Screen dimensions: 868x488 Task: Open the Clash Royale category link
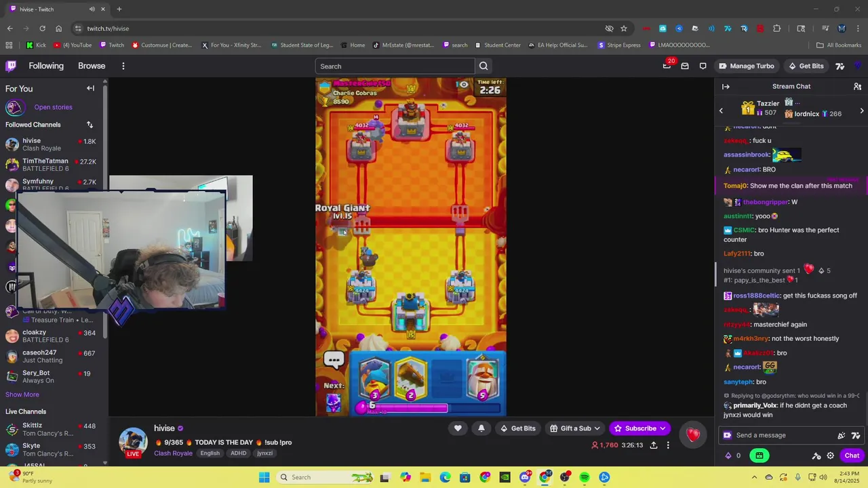(x=173, y=453)
